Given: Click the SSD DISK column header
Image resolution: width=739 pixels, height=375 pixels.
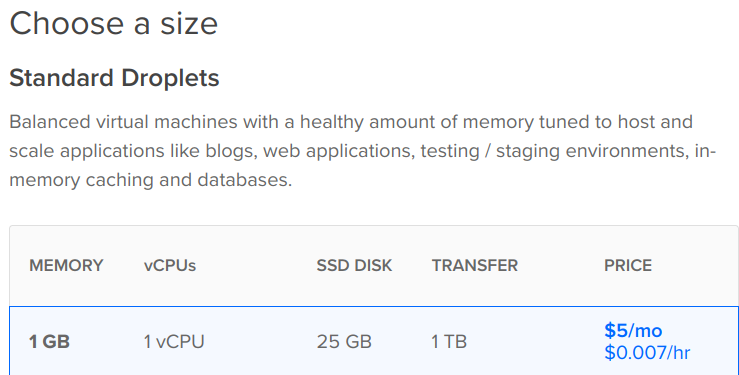Looking at the screenshot, I should pos(354,266).
